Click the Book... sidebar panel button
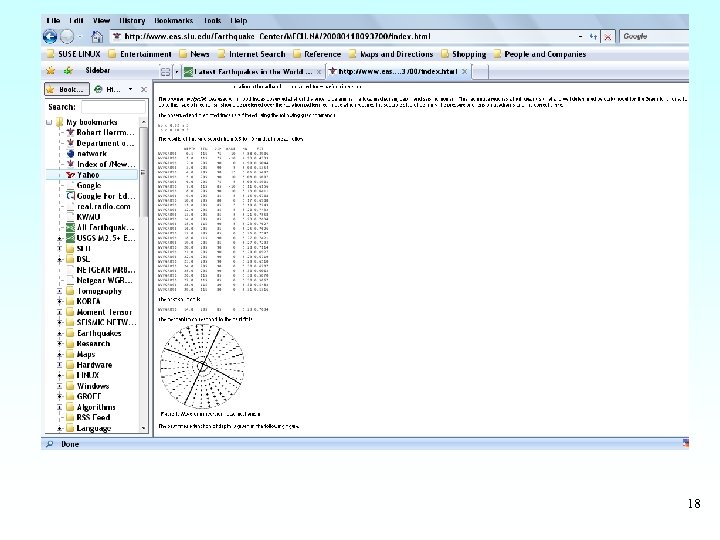This screenshot has height=540, width=720. [69, 89]
